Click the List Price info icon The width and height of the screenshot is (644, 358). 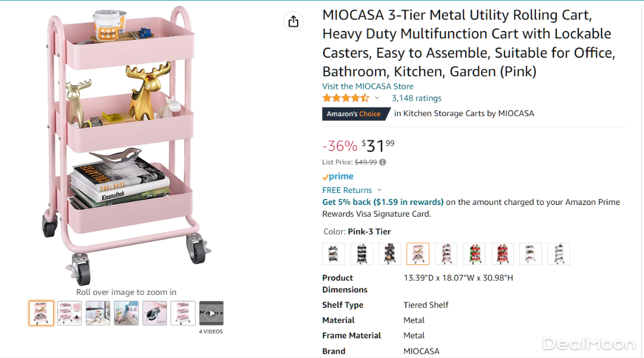click(383, 162)
